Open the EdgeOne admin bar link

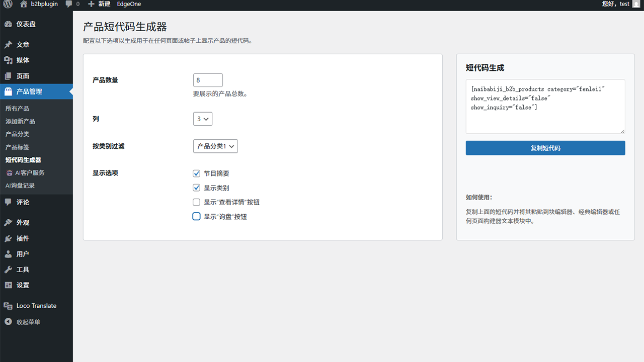pyautogui.click(x=129, y=4)
